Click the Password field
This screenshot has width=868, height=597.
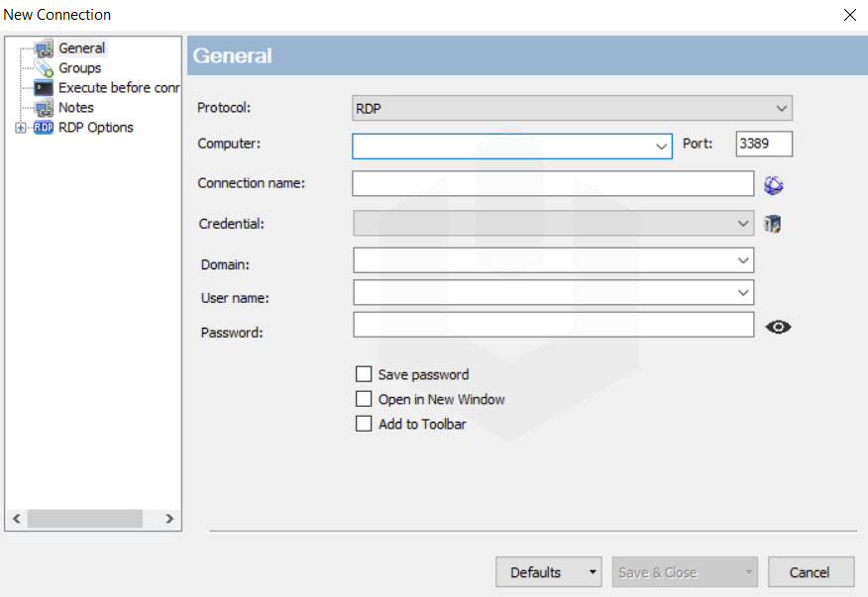pyautogui.click(x=553, y=324)
